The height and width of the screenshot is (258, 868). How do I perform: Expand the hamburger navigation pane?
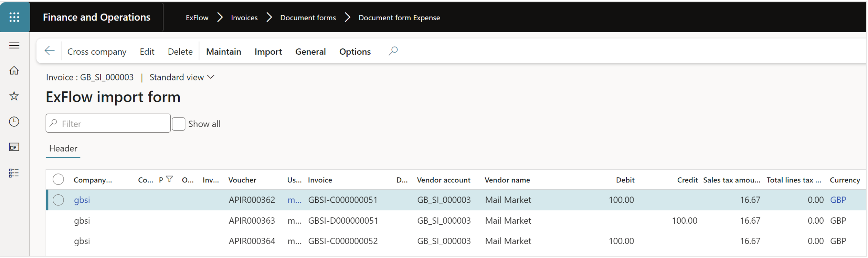point(14,45)
